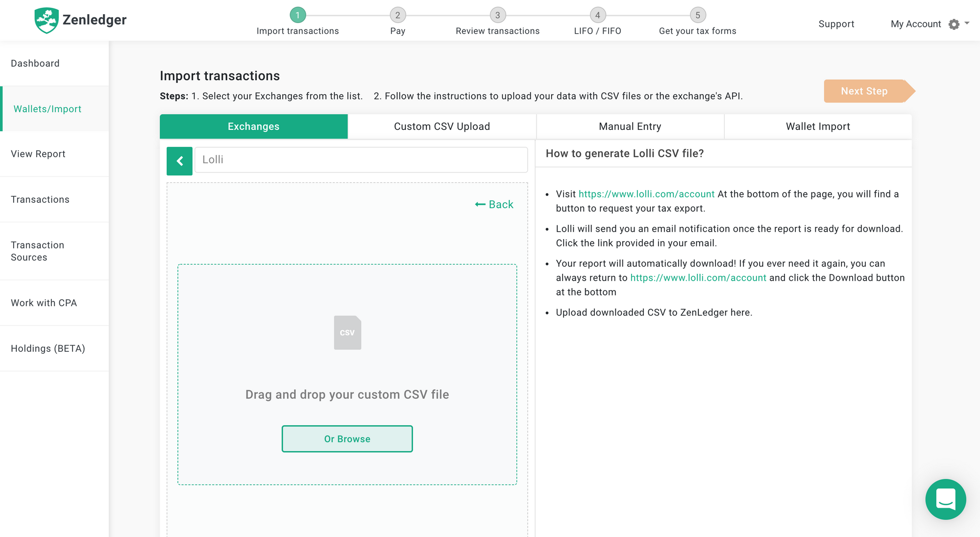Viewport: 980px width, 537px height.
Task: Open the account settings gear icon
Action: [x=954, y=24]
